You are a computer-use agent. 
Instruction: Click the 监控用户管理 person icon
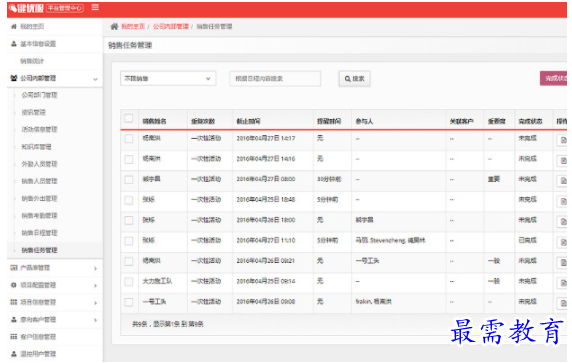pos(14,354)
